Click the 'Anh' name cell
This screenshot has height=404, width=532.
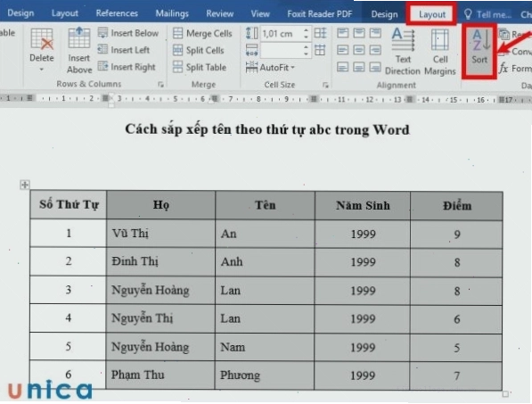pyautogui.click(x=265, y=261)
